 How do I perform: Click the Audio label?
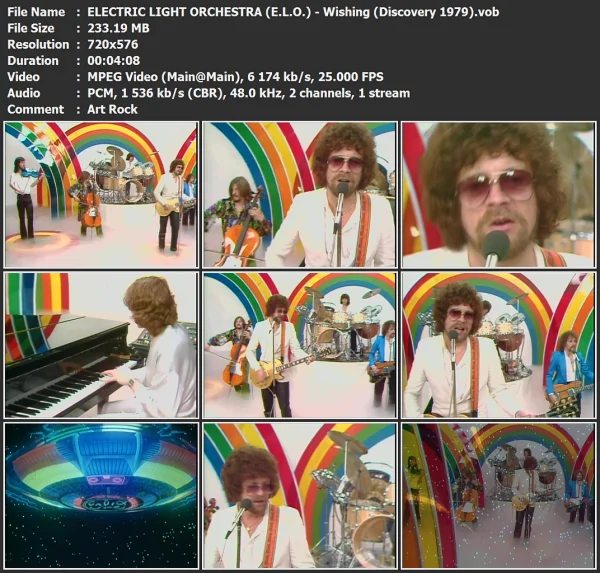pos(24,93)
